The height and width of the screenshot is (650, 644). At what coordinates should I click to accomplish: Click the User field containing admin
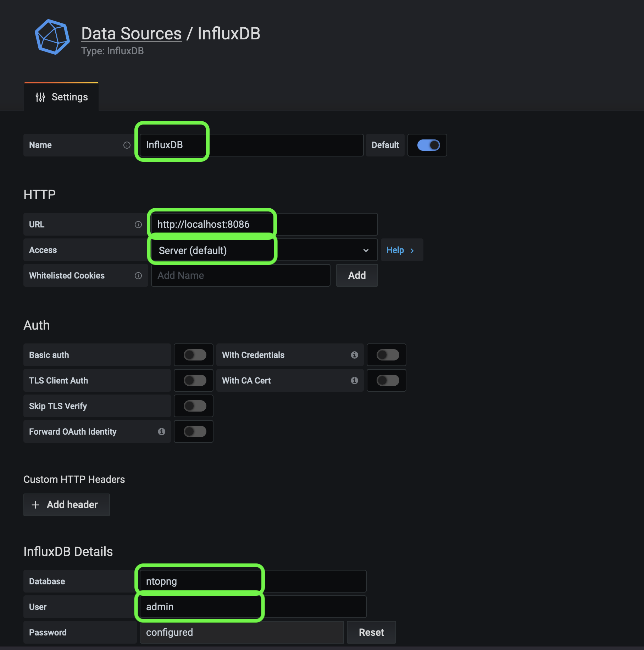pyautogui.click(x=253, y=607)
